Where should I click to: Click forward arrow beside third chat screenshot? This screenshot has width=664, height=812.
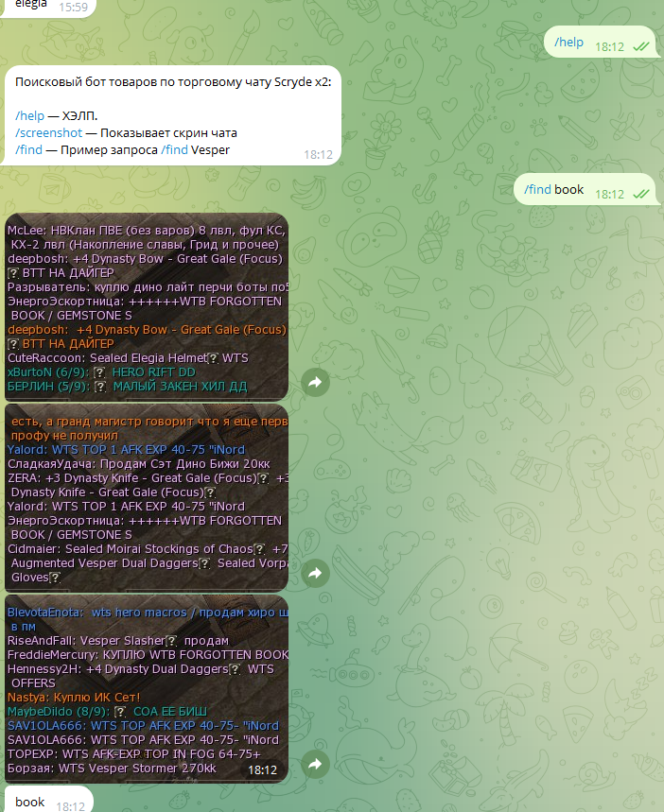[315, 764]
